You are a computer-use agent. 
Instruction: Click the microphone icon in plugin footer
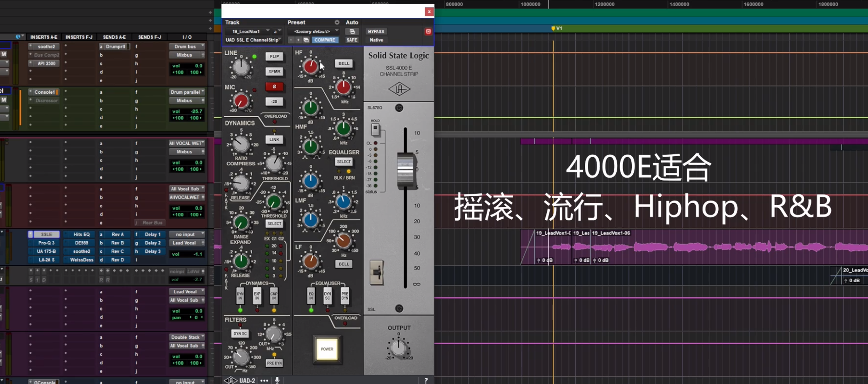(277, 380)
